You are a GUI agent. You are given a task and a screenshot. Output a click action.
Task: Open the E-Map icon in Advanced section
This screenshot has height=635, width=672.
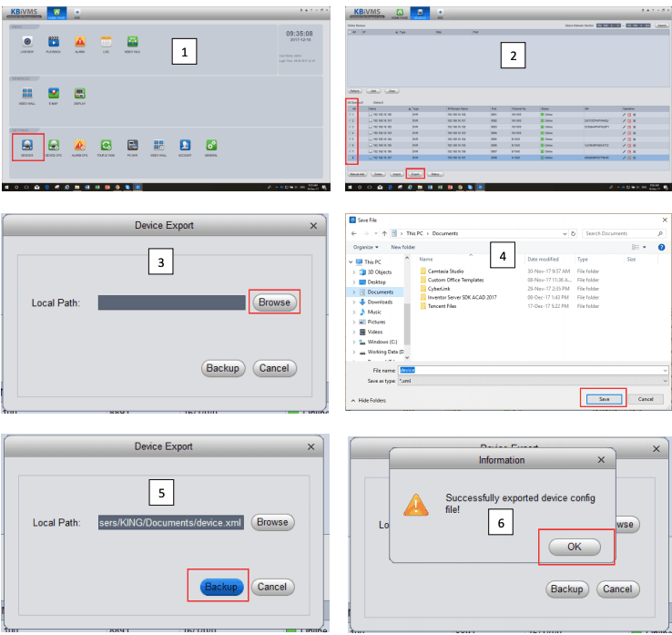pos(54,94)
